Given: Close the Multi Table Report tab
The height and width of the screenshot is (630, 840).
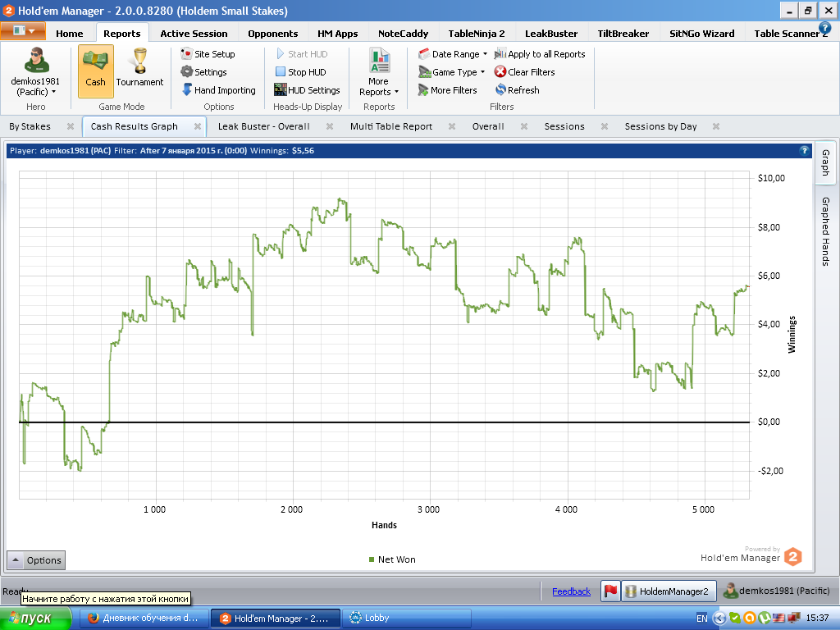Looking at the screenshot, I should tap(452, 126).
